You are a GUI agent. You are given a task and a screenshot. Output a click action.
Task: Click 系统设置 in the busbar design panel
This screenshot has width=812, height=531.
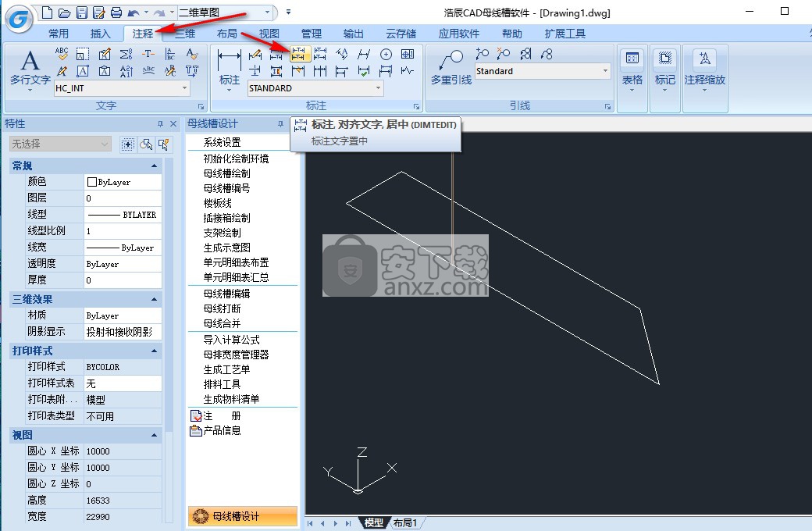[x=223, y=142]
